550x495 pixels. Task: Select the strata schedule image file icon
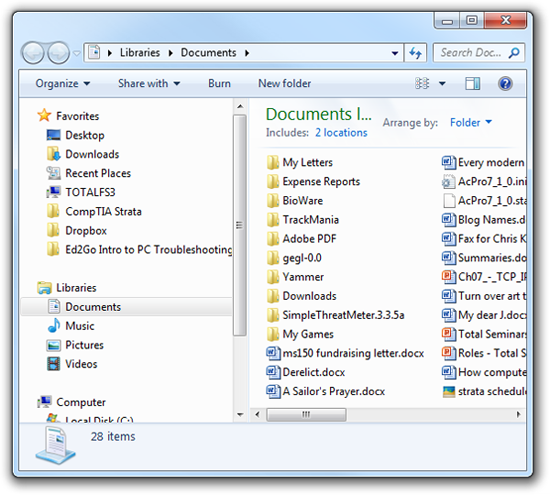(449, 392)
